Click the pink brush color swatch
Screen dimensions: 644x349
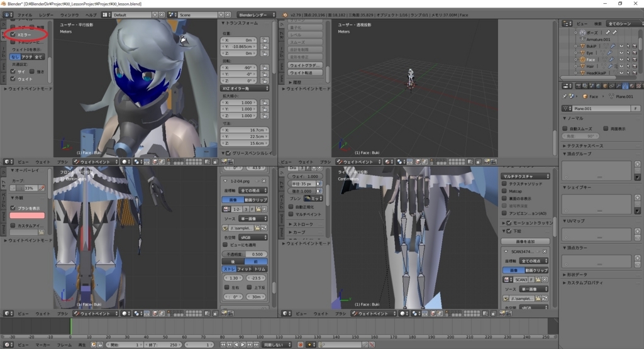tap(27, 215)
